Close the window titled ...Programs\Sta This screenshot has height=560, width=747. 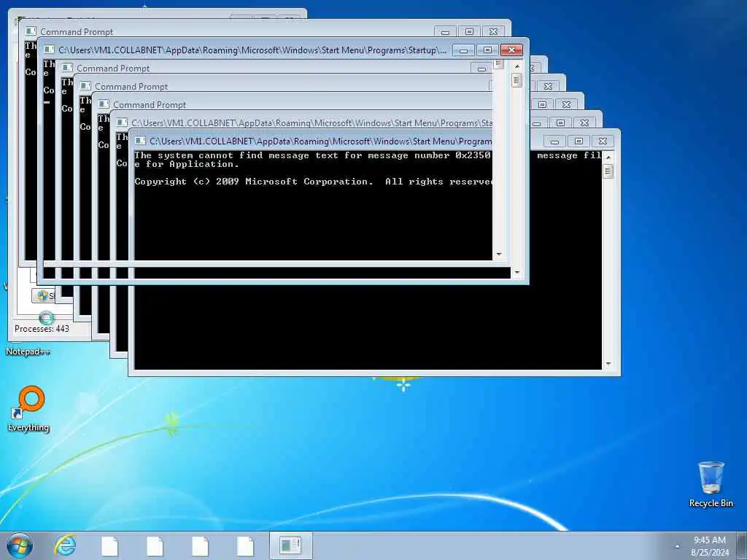click(x=584, y=122)
